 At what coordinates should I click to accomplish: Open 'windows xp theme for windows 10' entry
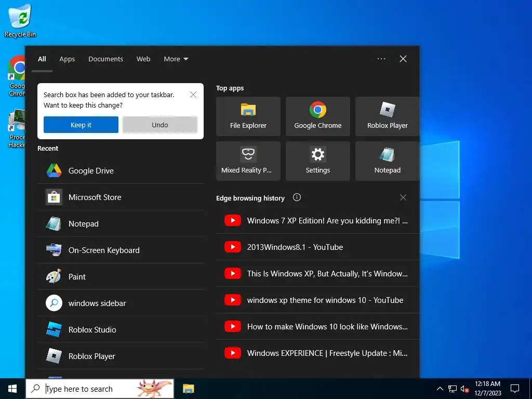pos(317,300)
